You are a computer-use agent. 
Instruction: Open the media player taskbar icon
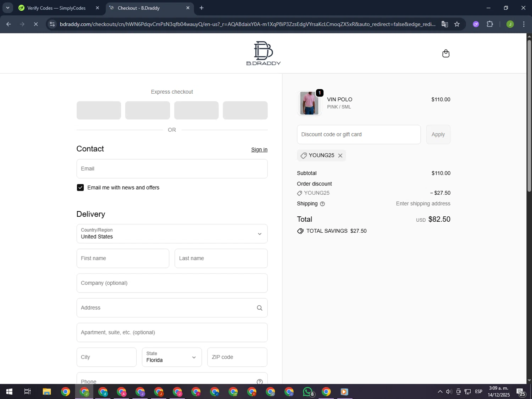click(344, 392)
